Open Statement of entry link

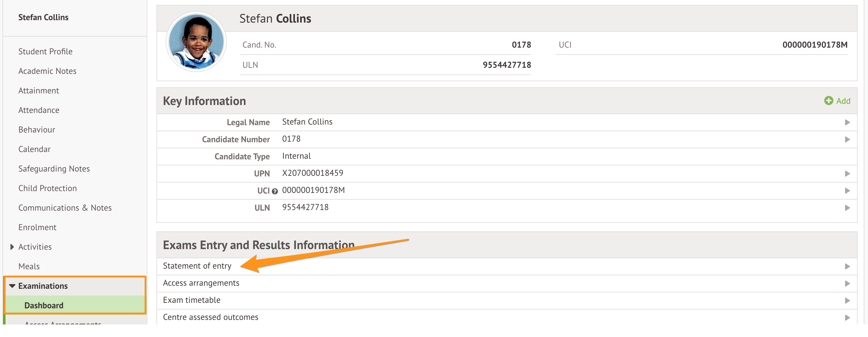(x=197, y=266)
